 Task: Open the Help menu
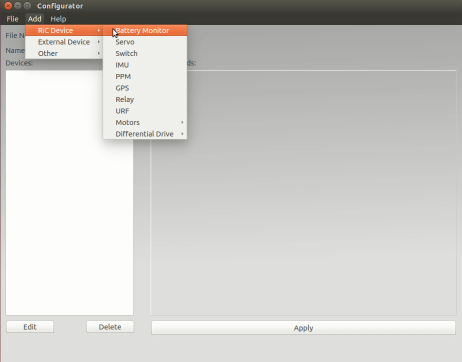pos(58,19)
